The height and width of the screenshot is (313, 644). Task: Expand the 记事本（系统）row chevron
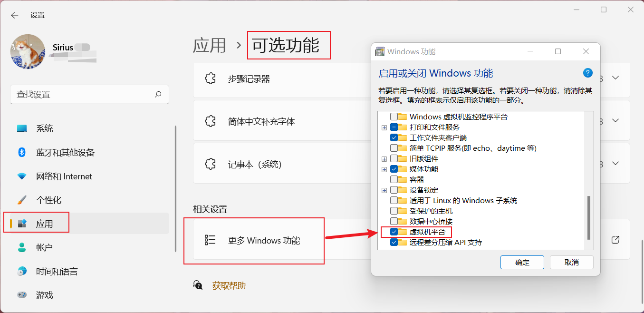tap(615, 164)
